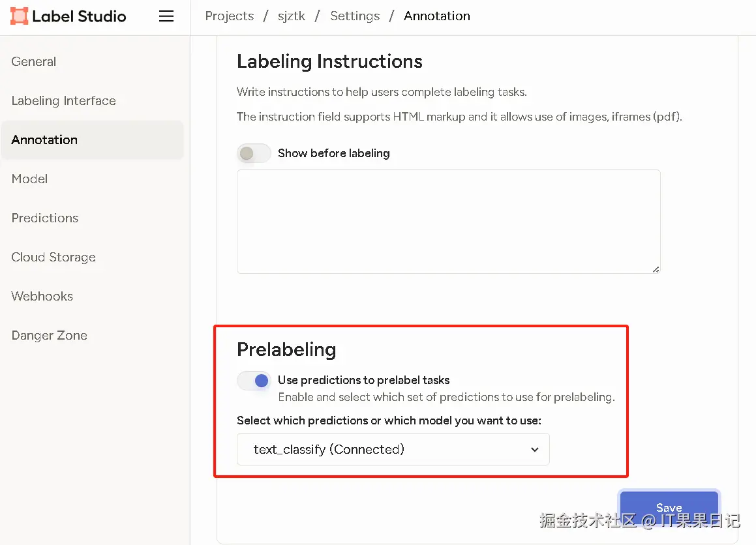Open sjztk project breadcrumb link

290,16
